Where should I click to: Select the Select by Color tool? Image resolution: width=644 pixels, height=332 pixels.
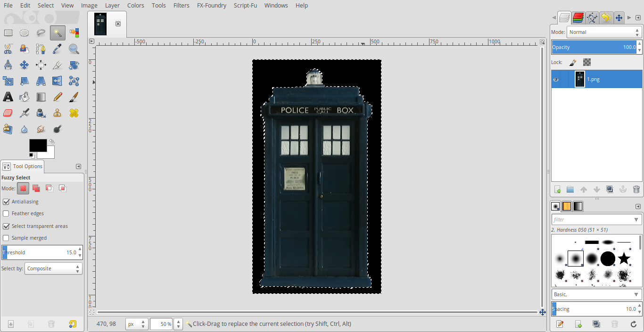click(74, 32)
